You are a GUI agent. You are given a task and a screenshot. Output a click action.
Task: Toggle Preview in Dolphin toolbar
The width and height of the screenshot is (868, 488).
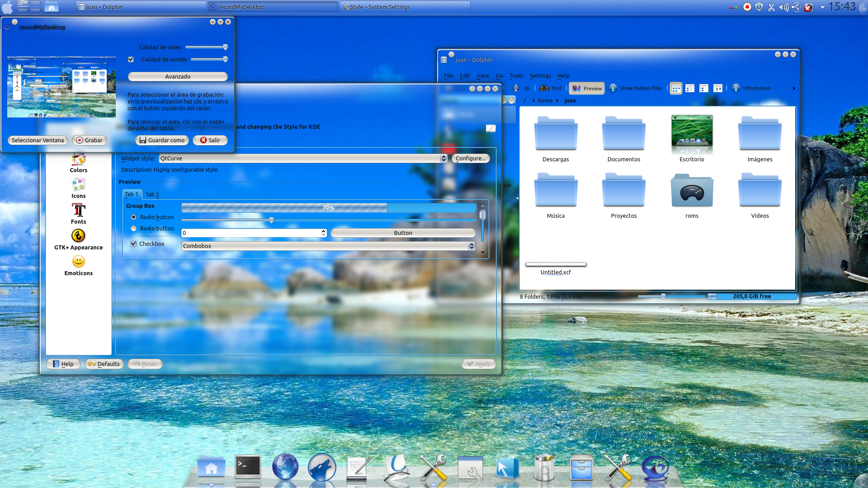point(587,88)
